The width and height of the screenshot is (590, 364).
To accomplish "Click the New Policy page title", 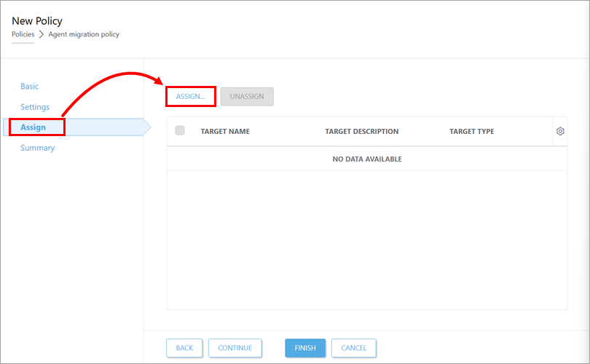I will click(x=37, y=21).
